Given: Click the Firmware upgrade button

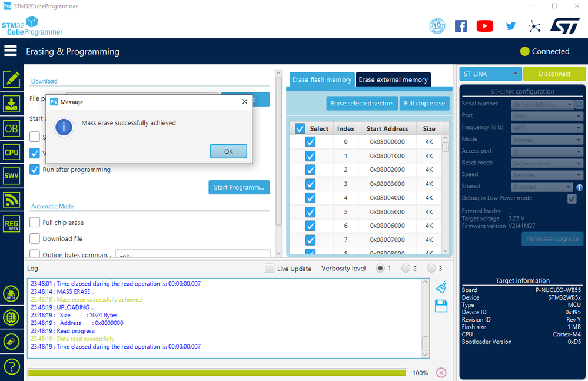Looking at the screenshot, I should [552, 239].
